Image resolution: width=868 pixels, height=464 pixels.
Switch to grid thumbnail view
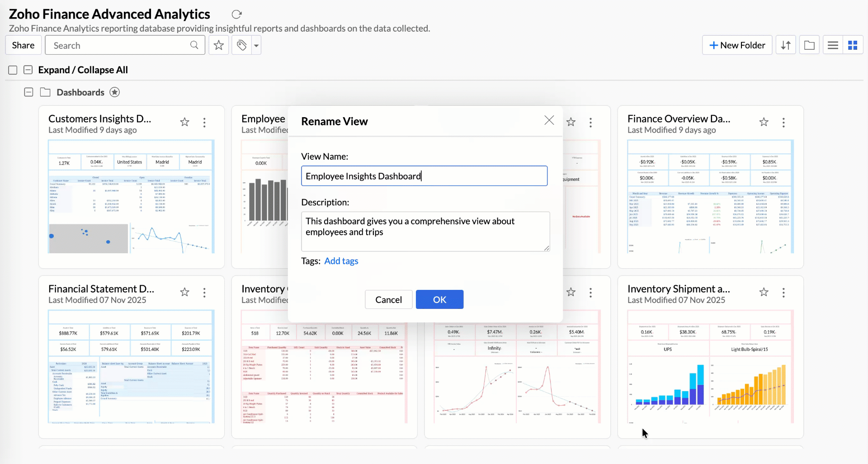tap(853, 45)
